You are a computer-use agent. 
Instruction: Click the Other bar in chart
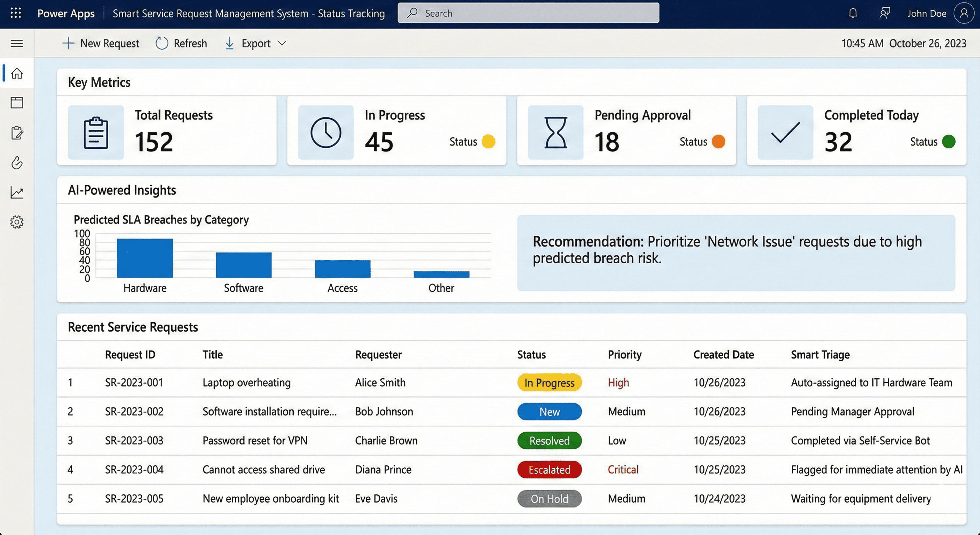pyautogui.click(x=441, y=274)
